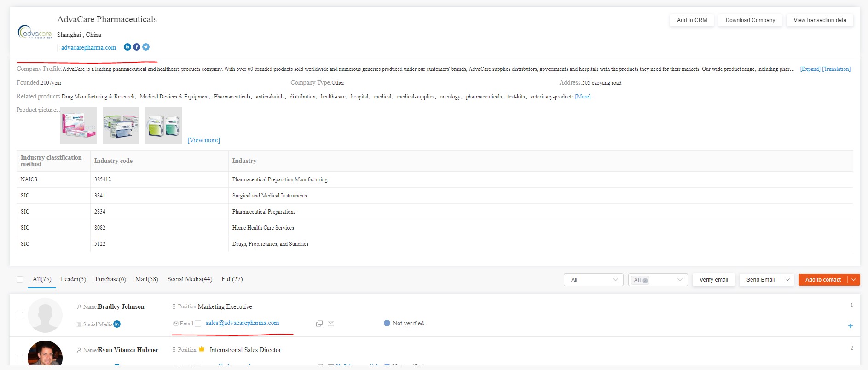Switch to the Leader(3) tab

(73, 279)
